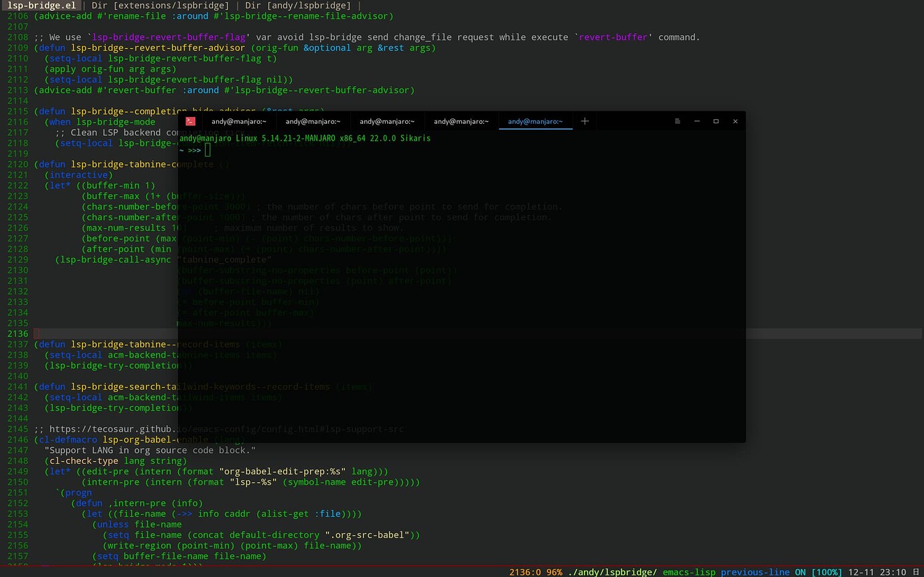Select the first andy@manjaro terminal tab
The width and height of the screenshot is (924, 577).
238,121
